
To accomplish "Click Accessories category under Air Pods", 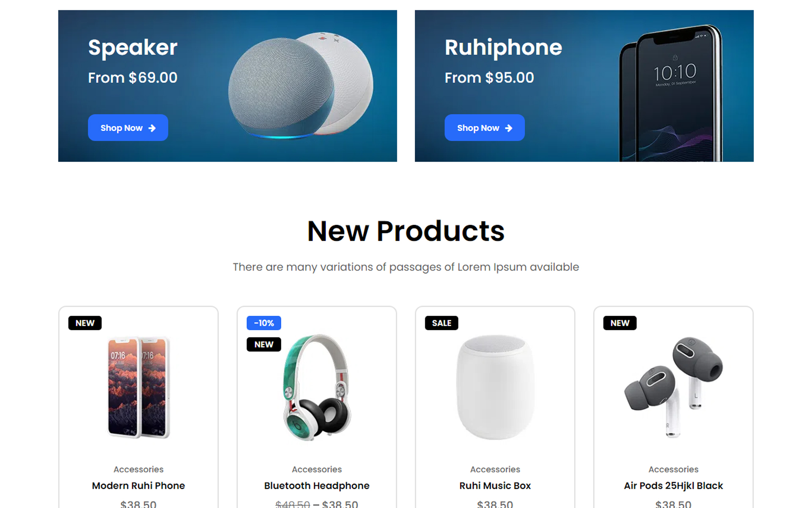I will [x=673, y=469].
